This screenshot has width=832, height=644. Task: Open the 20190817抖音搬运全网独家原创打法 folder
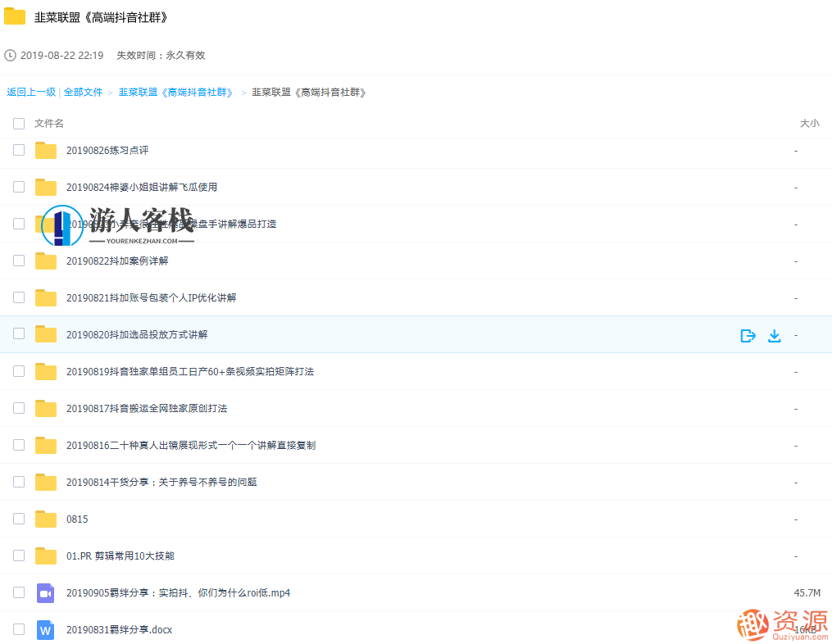148,408
